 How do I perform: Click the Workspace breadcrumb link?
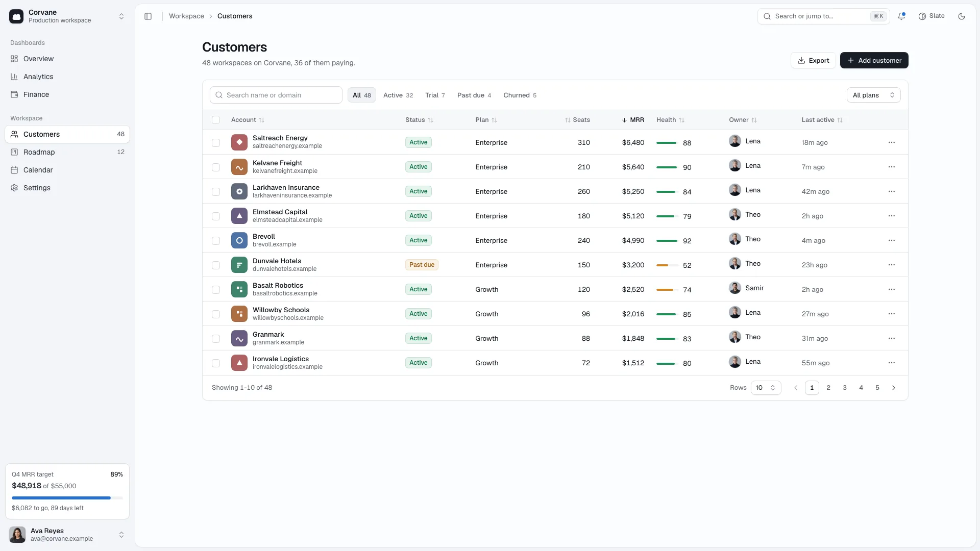[x=186, y=16]
